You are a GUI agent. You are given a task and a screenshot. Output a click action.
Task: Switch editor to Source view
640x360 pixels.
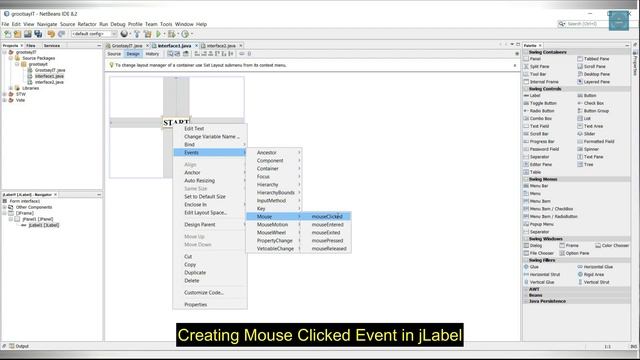pyautogui.click(x=114, y=54)
